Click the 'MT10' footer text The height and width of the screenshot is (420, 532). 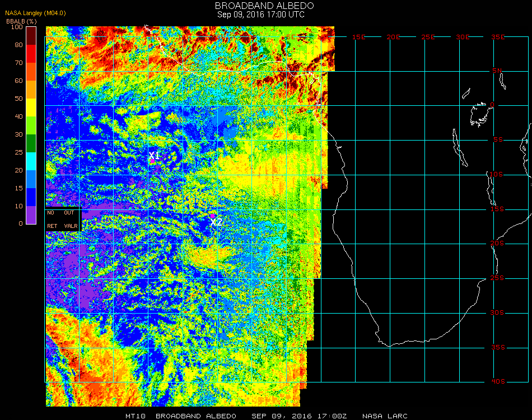[136, 416]
